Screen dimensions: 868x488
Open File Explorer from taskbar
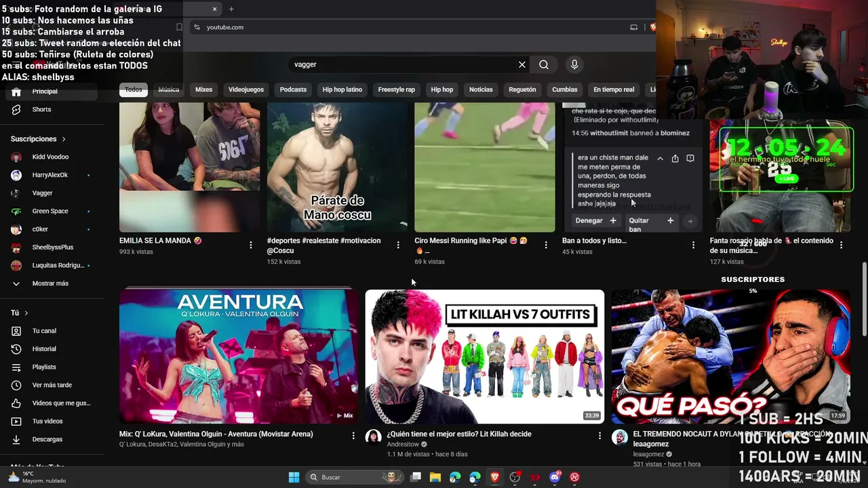tap(435, 477)
